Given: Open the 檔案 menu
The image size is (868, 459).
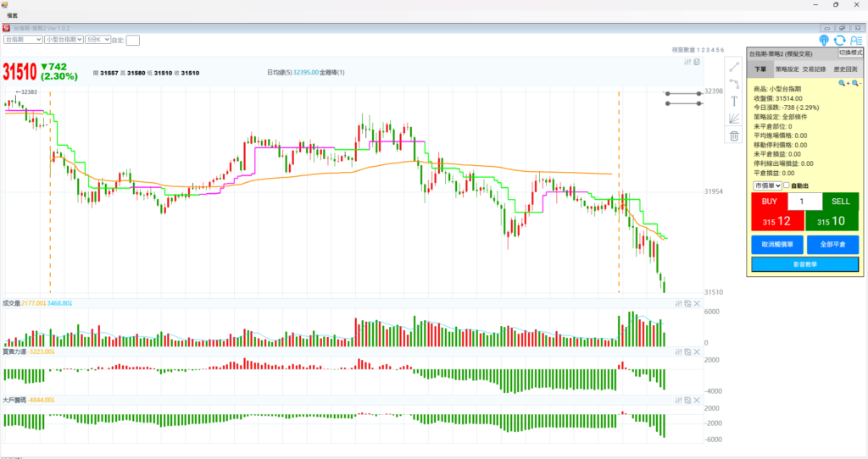Looking at the screenshot, I should pyautogui.click(x=13, y=15).
